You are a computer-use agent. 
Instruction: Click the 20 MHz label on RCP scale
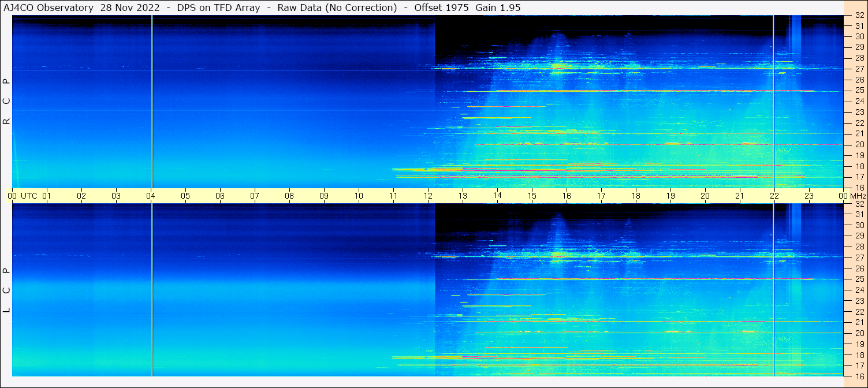coord(859,144)
